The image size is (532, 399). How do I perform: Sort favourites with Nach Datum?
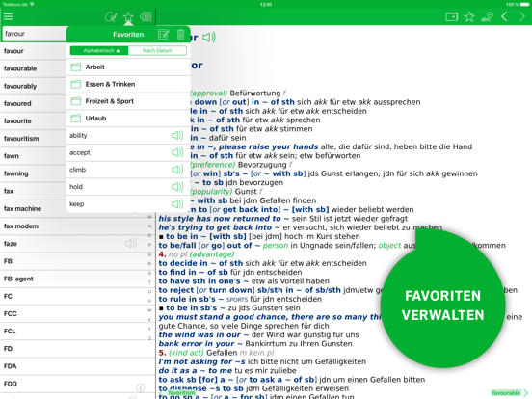[x=157, y=50]
